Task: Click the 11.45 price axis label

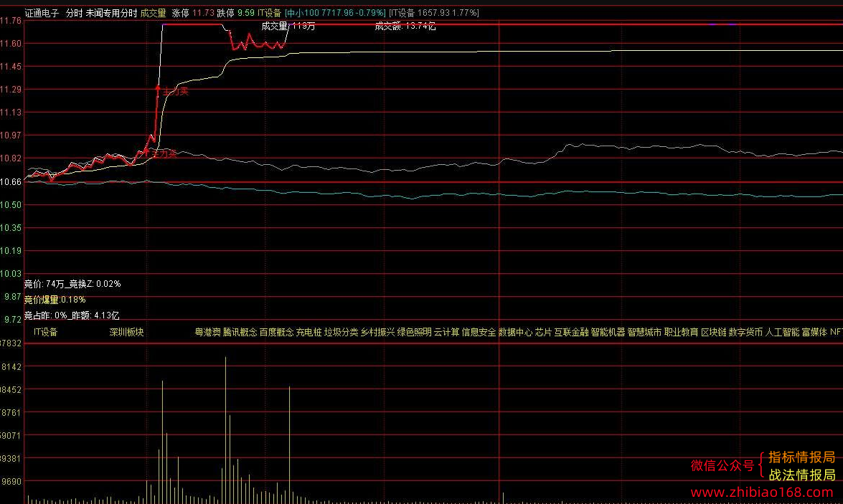Action: [x=11, y=67]
